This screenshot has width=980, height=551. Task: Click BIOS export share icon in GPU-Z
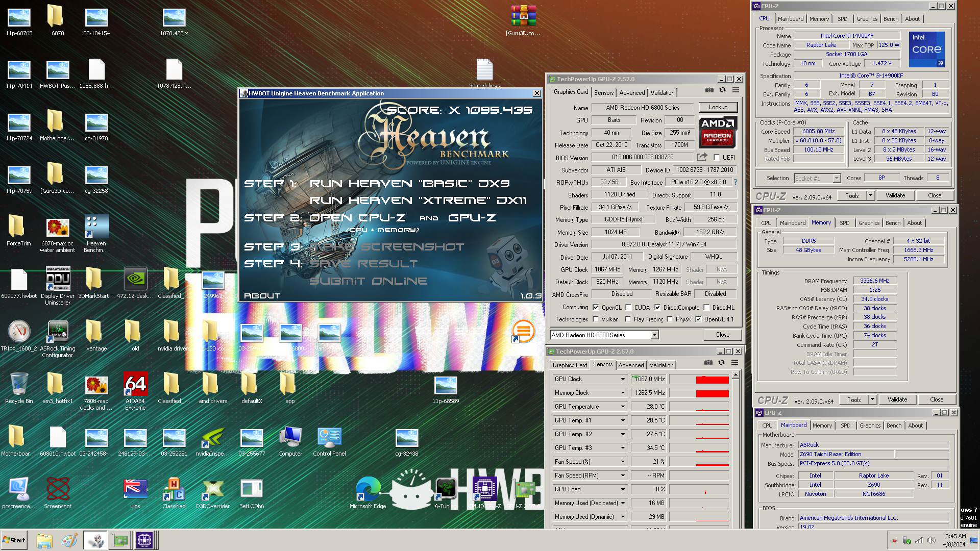[702, 157]
